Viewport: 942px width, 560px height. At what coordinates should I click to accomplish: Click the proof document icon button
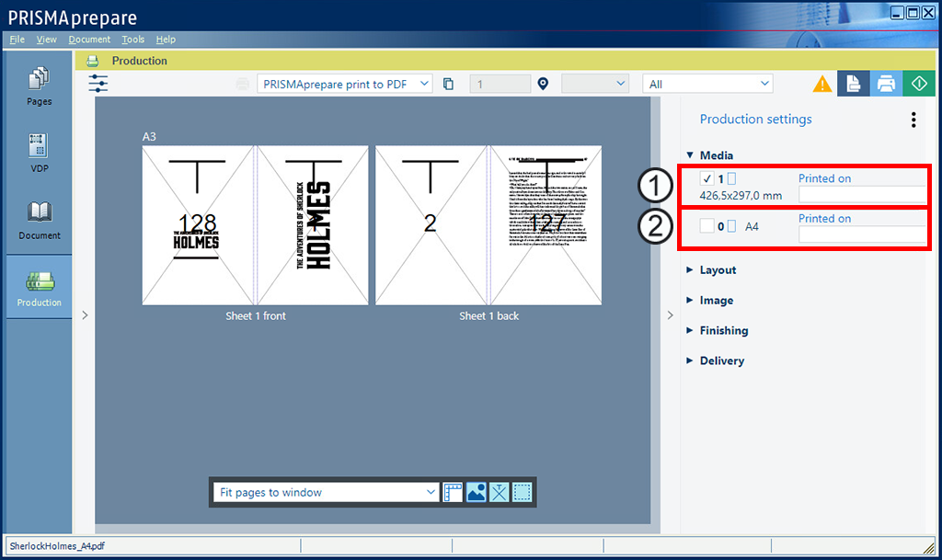[x=853, y=84]
